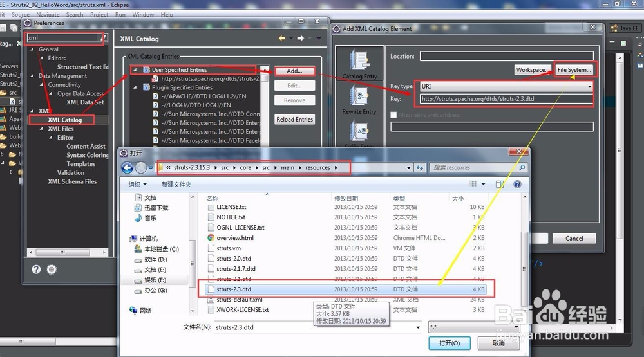This screenshot has height=357, width=644.
Task: Select -//APACHE//DTD LOG4J 1.2//EN entry
Action: click(x=204, y=96)
